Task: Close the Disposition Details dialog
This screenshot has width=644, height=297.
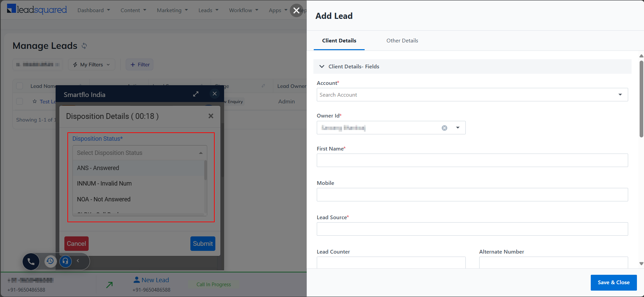Action: pos(211,116)
